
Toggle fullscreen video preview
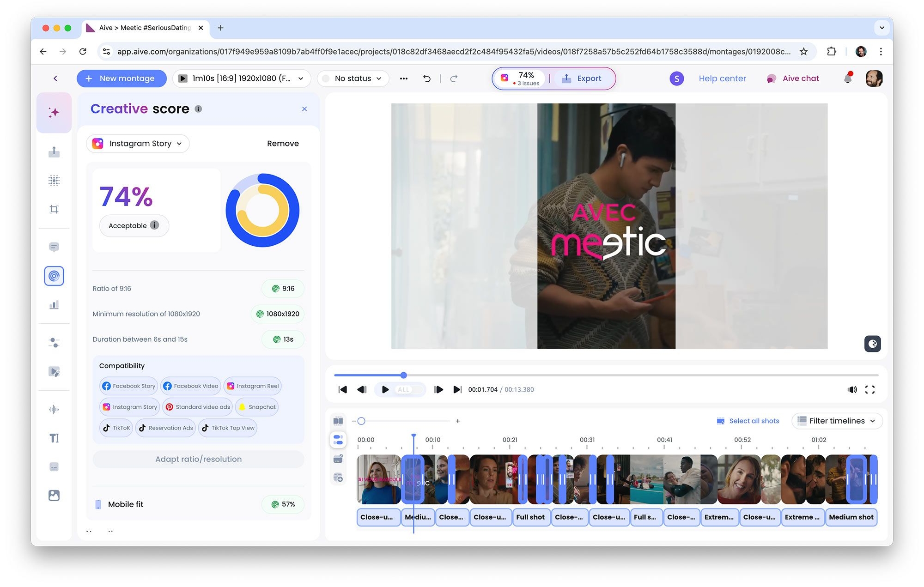tap(870, 389)
